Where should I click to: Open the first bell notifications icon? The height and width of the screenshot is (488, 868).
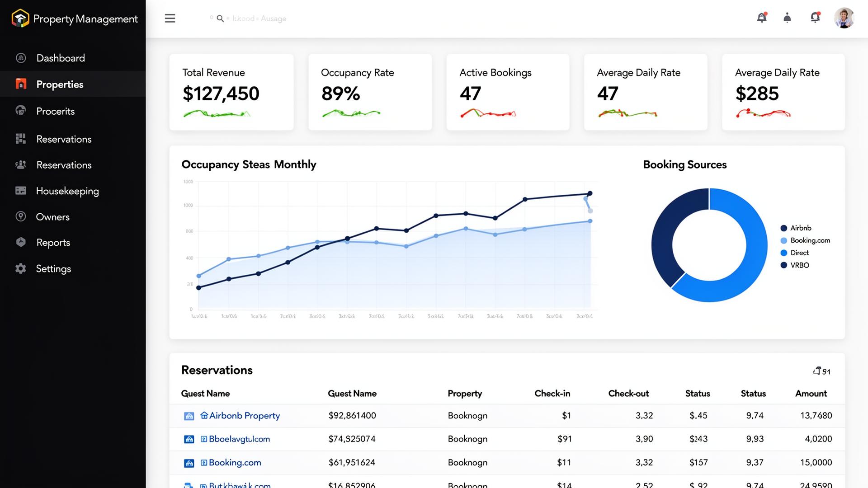click(762, 18)
